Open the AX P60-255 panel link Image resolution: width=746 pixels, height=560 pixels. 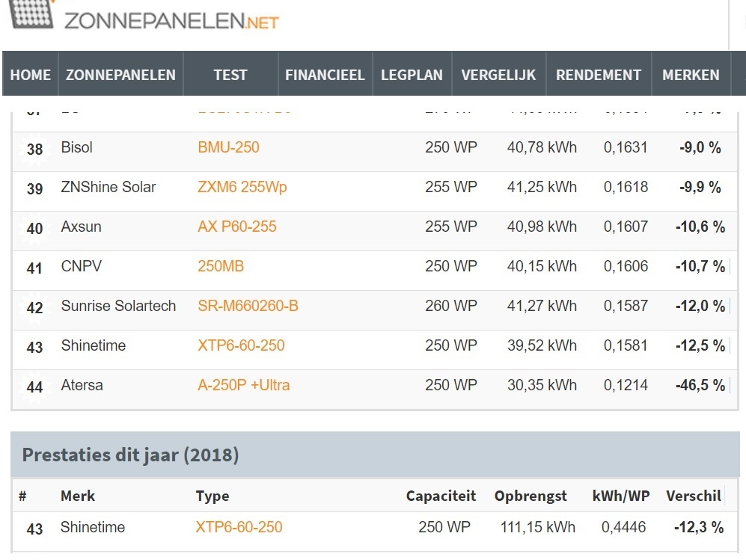(x=237, y=227)
